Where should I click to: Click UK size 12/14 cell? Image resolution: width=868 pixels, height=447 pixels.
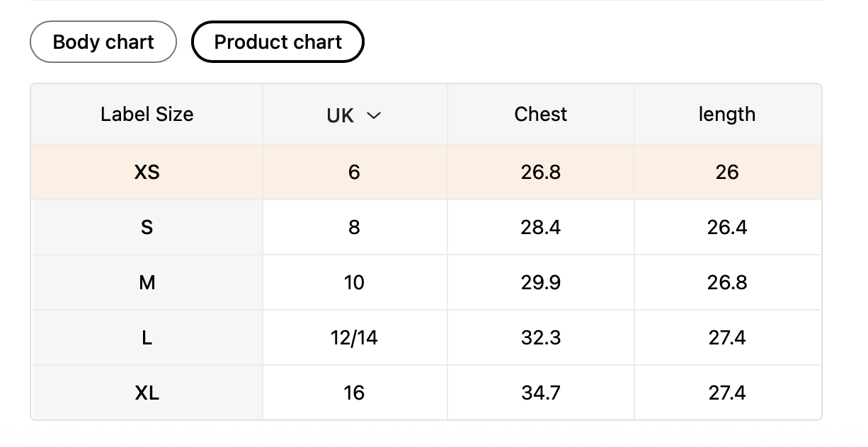tap(354, 338)
